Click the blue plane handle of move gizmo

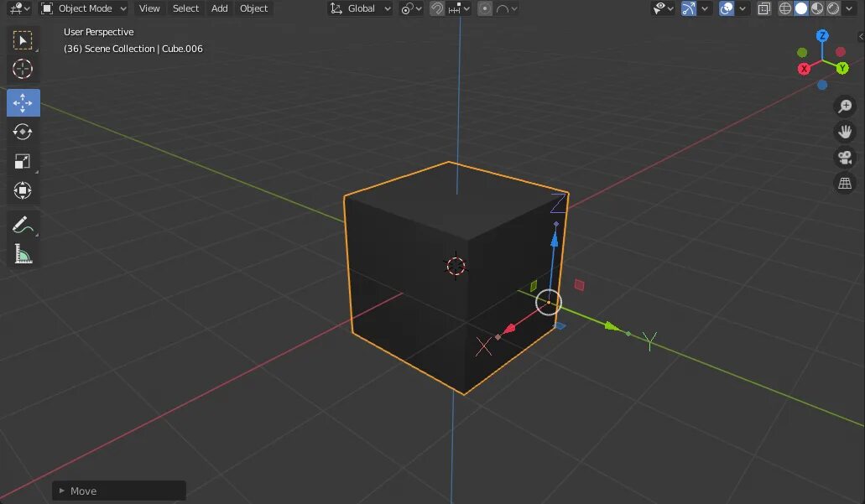560,326
